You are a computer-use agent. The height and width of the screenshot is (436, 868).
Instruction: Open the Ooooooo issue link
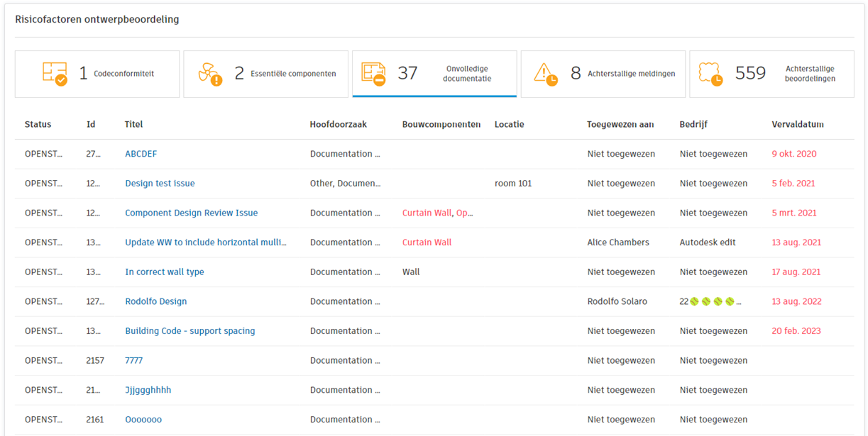[143, 420]
